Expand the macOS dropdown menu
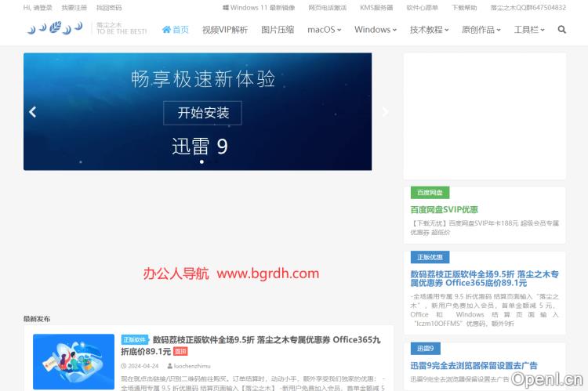 tap(324, 30)
